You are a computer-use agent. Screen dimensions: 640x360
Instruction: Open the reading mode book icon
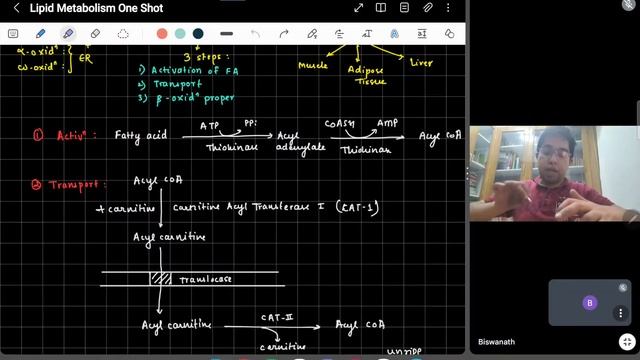pos(381,8)
